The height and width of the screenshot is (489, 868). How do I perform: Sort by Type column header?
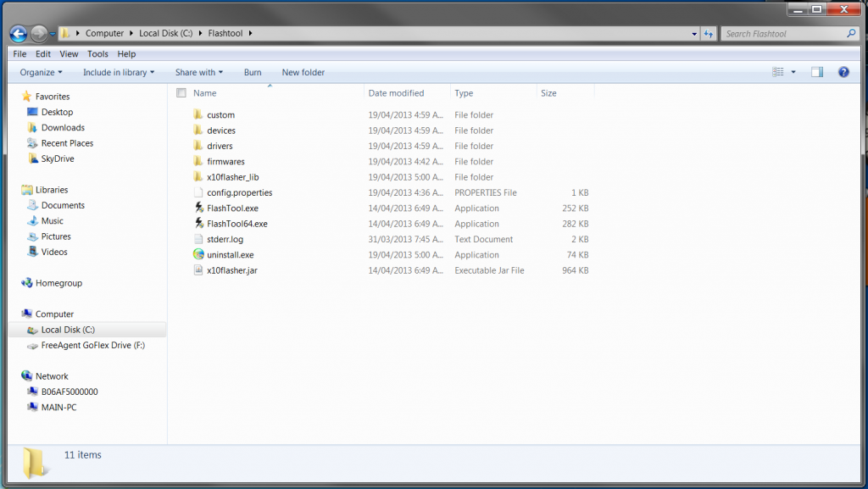464,93
